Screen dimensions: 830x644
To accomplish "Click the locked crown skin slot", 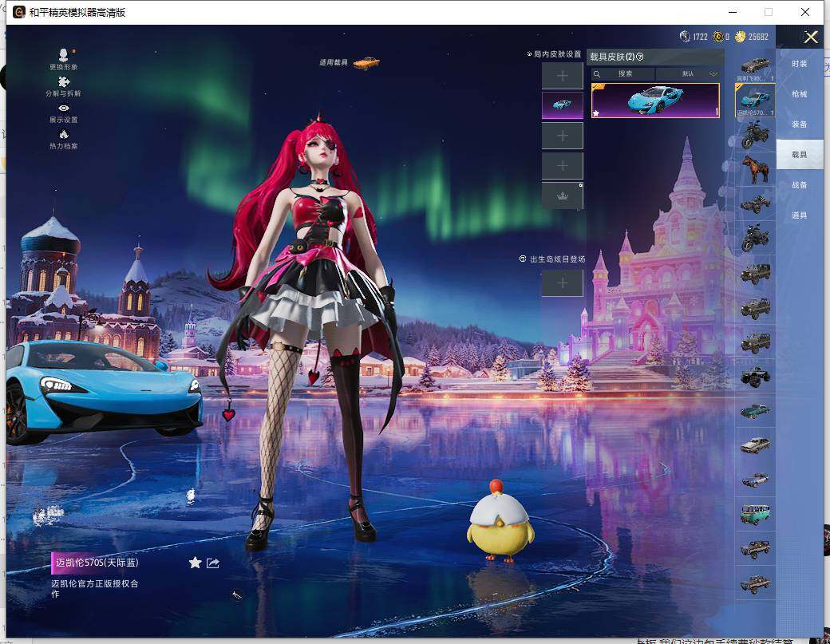I will coord(562,196).
